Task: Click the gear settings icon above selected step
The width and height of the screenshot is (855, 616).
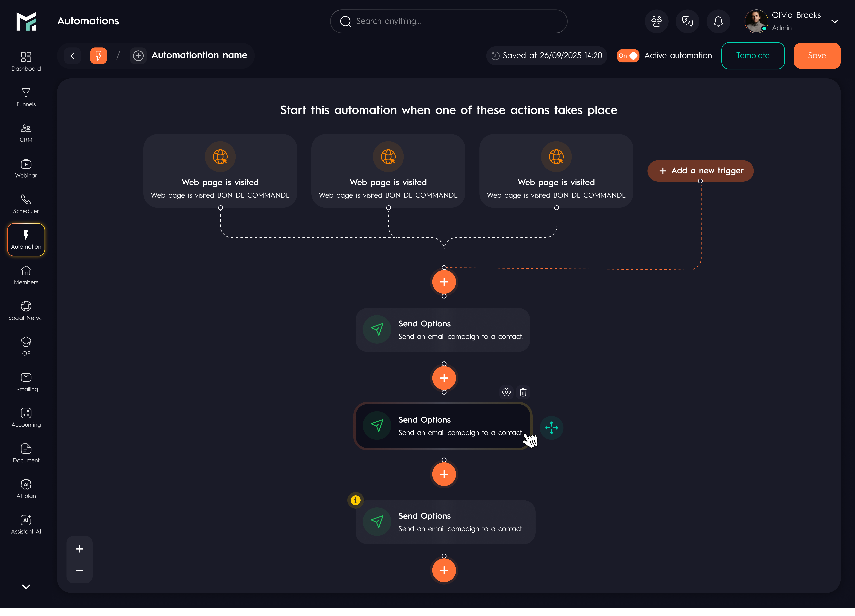Action: pyautogui.click(x=506, y=392)
